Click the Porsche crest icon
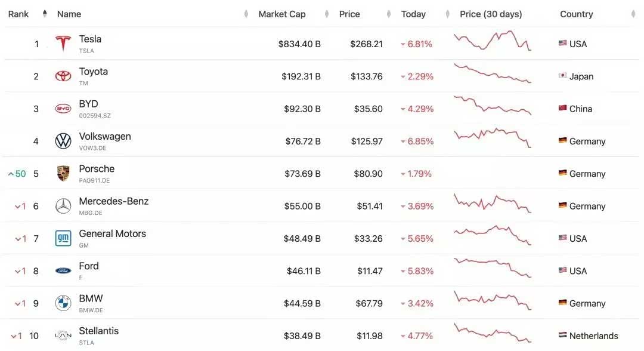This screenshot has width=644, height=351. [x=63, y=174]
